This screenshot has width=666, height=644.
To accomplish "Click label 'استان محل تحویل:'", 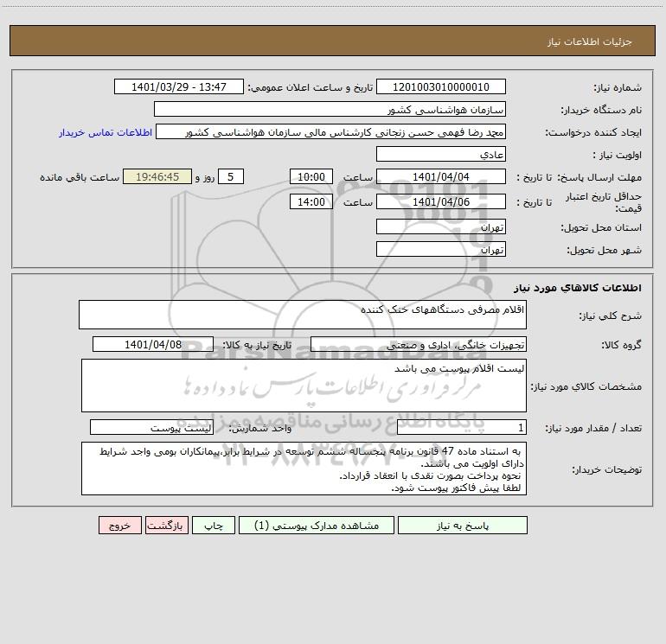I will 601,228.
